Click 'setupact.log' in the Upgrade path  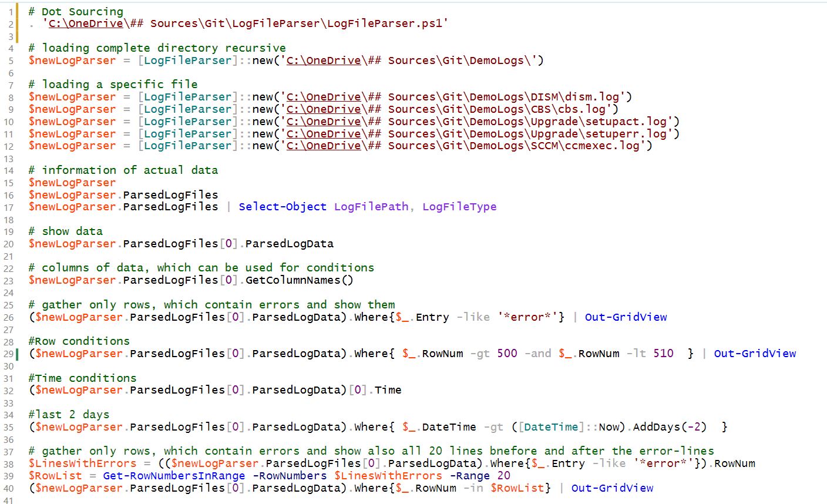[x=626, y=122]
